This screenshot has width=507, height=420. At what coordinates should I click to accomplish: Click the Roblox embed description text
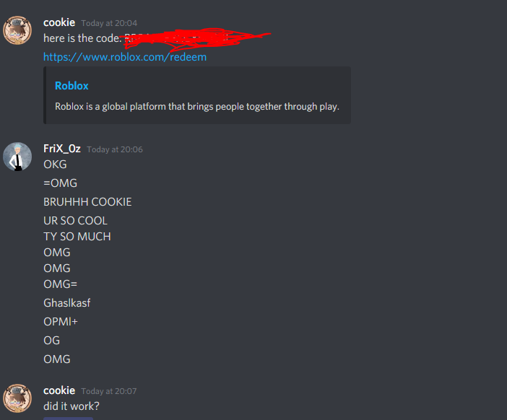pos(197,107)
